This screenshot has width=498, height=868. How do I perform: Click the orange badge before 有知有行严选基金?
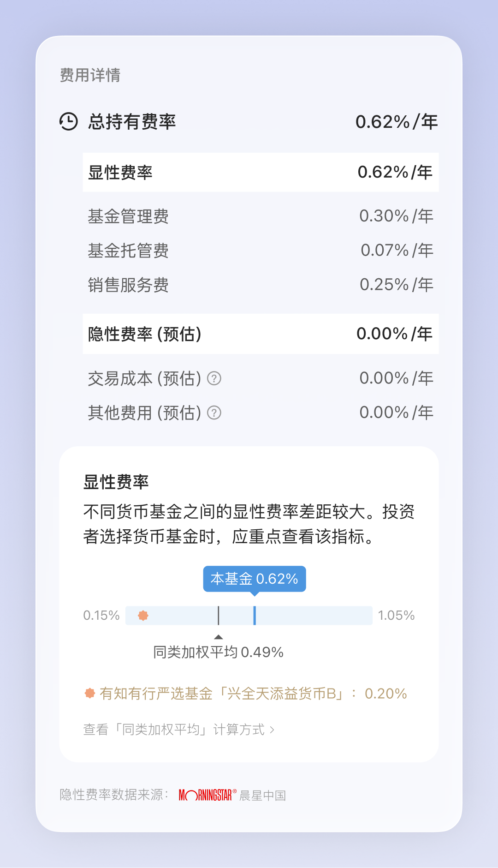coord(89,693)
